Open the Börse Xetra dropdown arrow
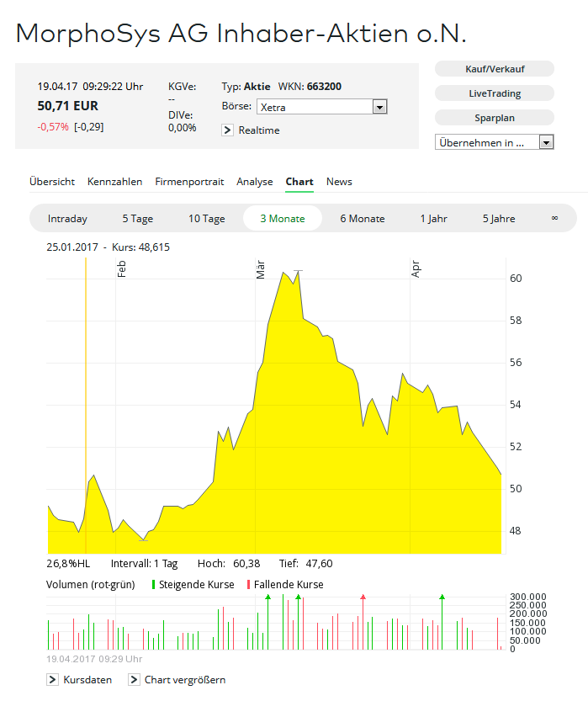This screenshot has height=701, width=588. 379,107
